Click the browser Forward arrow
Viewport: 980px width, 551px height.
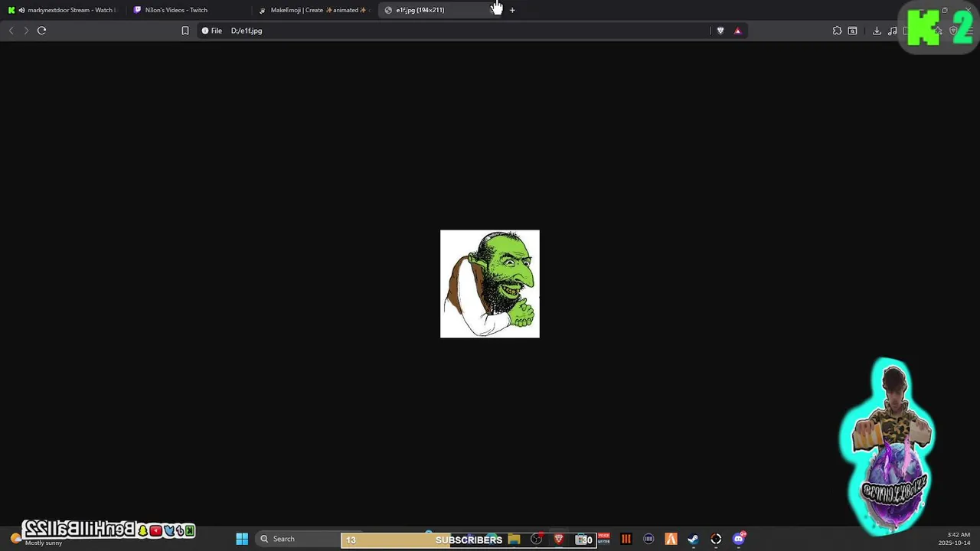(x=26, y=31)
